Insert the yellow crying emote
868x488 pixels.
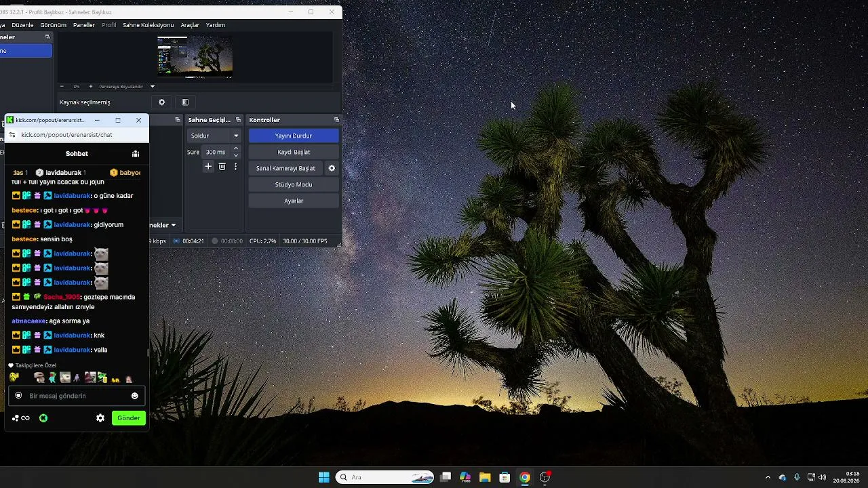(14, 378)
